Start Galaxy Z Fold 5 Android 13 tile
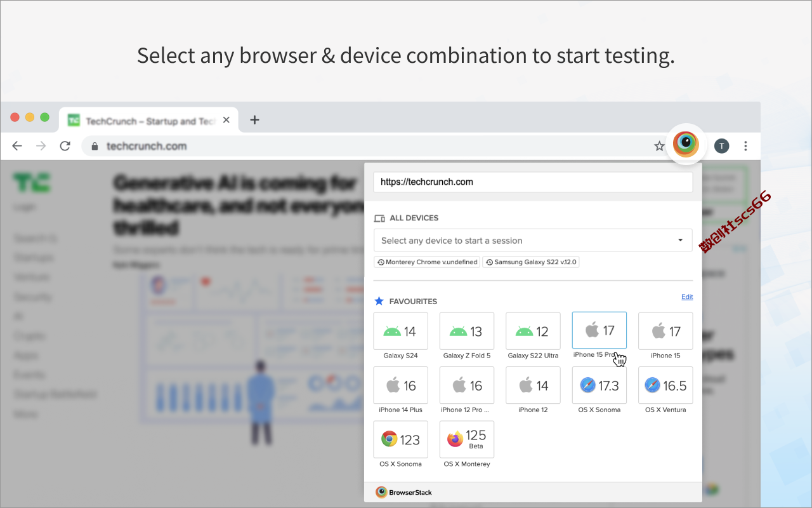 click(x=467, y=331)
